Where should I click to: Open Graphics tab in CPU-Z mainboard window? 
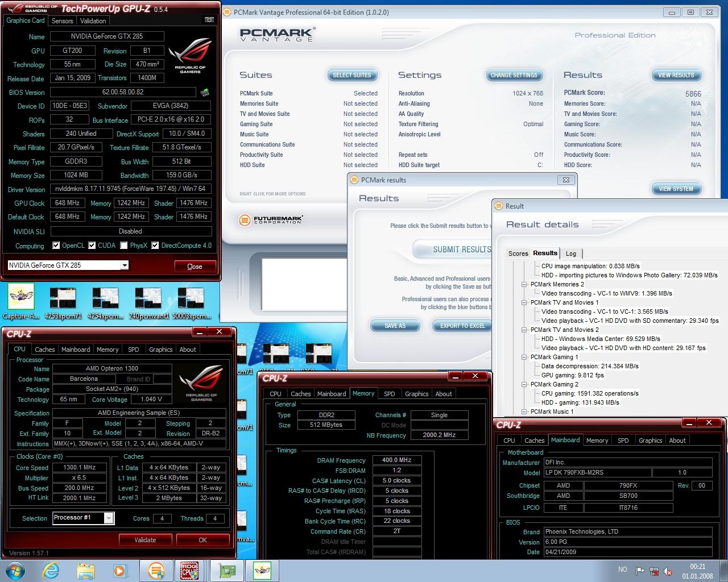tap(650, 440)
